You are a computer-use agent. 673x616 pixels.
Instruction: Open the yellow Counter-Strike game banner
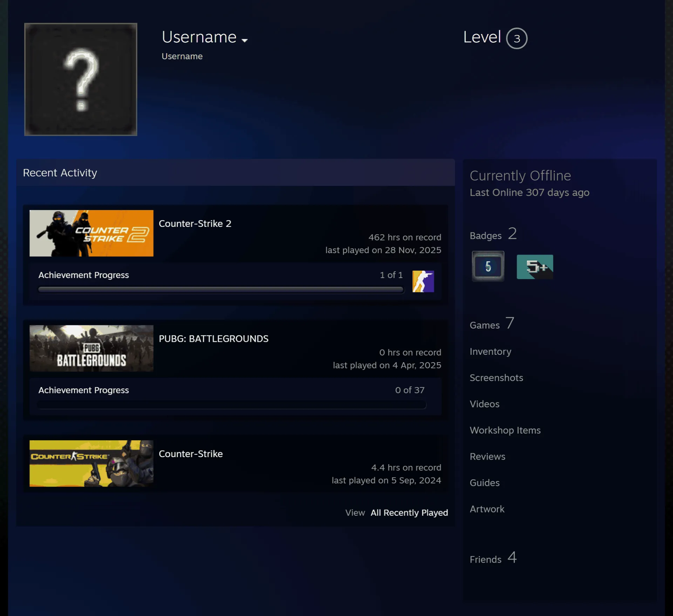91,463
